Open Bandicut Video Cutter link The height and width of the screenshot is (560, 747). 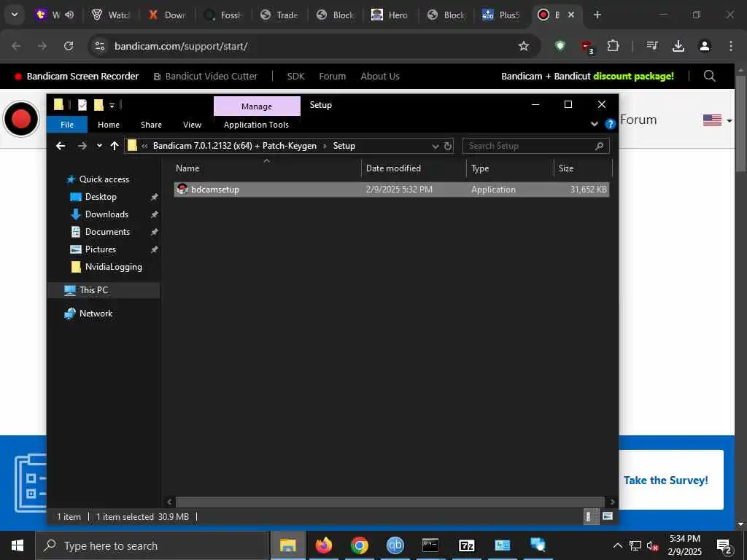tap(205, 76)
